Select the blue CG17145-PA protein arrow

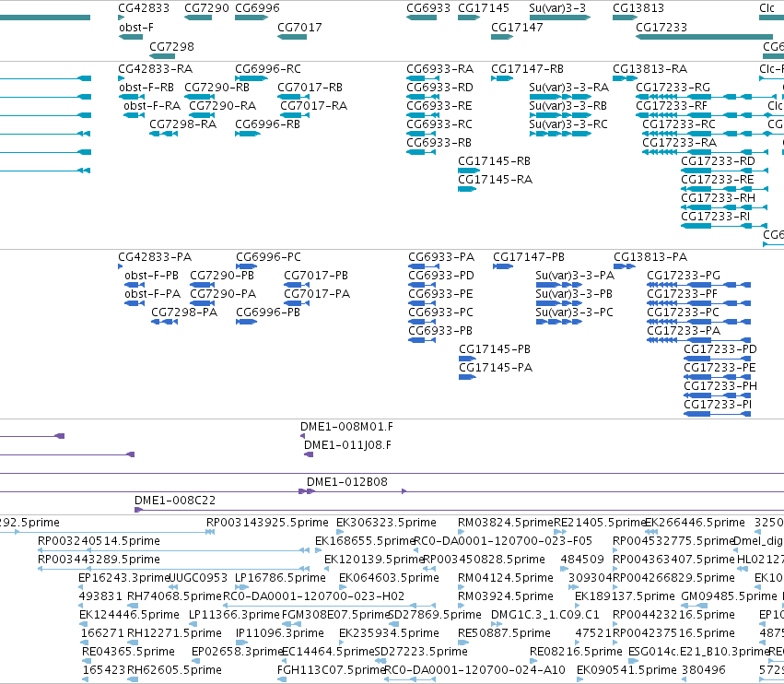pyautogui.click(x=467, y=377)
